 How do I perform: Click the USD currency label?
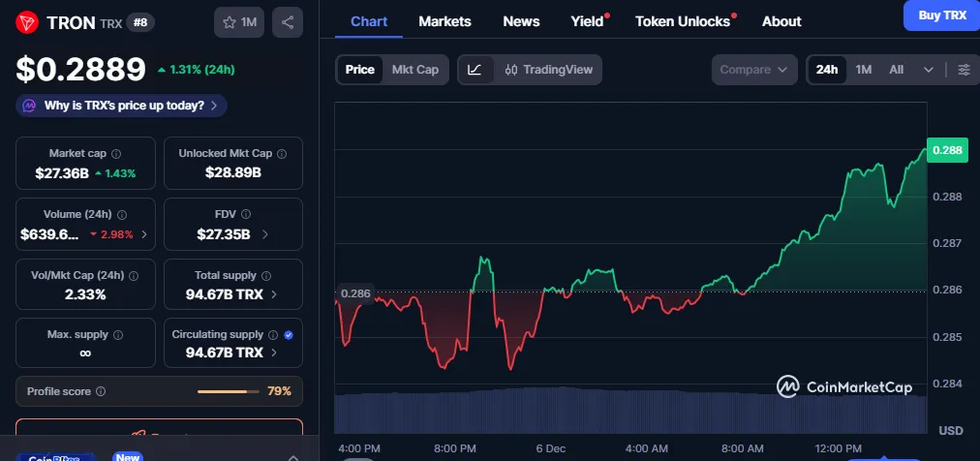[951, 430]
